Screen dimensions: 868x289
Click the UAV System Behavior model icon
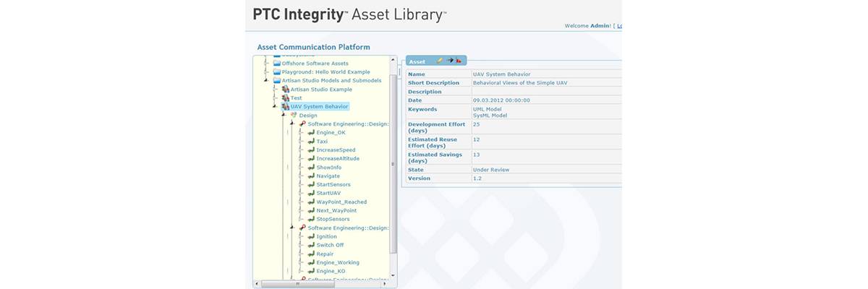286,107
